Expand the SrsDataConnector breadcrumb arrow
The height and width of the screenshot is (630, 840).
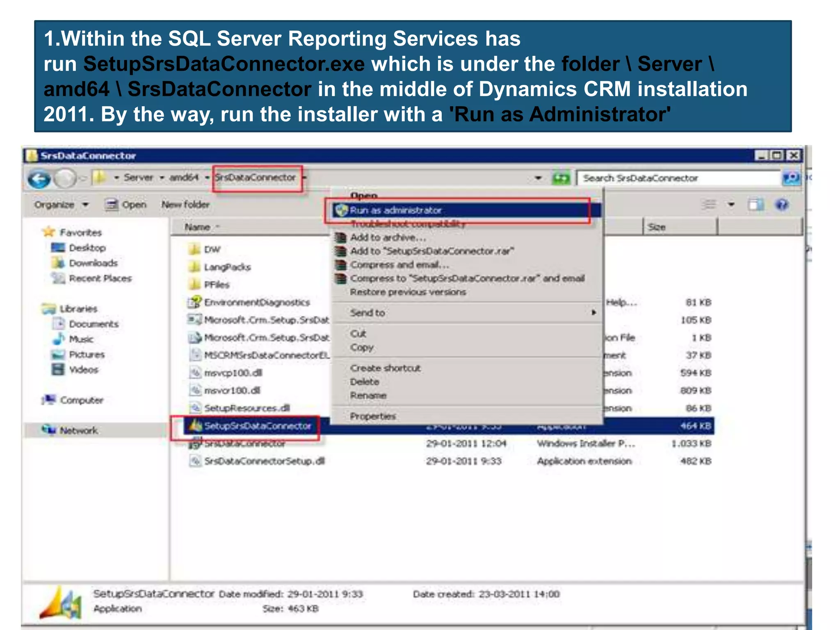(x=305, y=178)
